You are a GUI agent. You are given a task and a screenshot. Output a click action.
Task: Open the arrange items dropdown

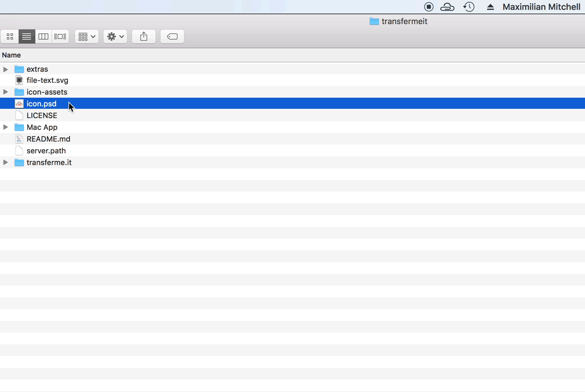[x=87, y=37]
